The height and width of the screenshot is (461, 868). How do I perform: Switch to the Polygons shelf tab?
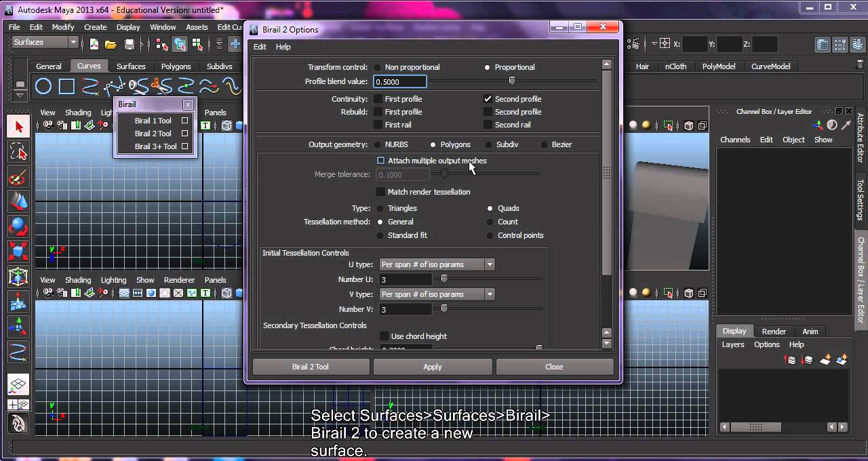point(176,66)
